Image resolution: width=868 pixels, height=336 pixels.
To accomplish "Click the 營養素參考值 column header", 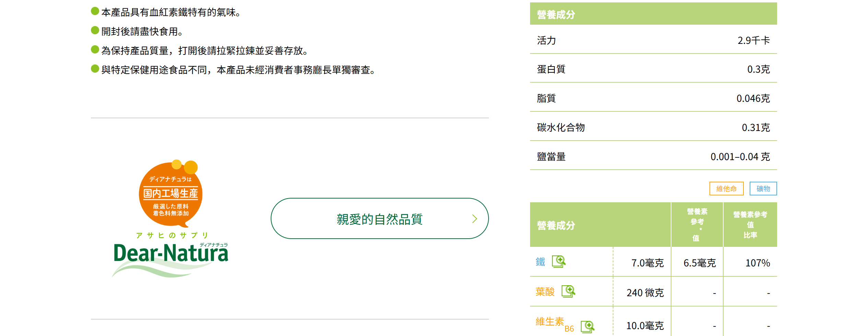I will [697, 225].
